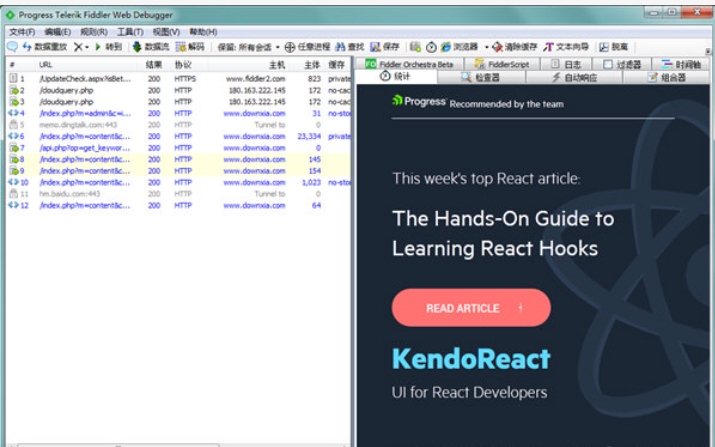Click the READ ARTICLE button
The width and height of the screenshot is (715, 447).
coord(471,308)
